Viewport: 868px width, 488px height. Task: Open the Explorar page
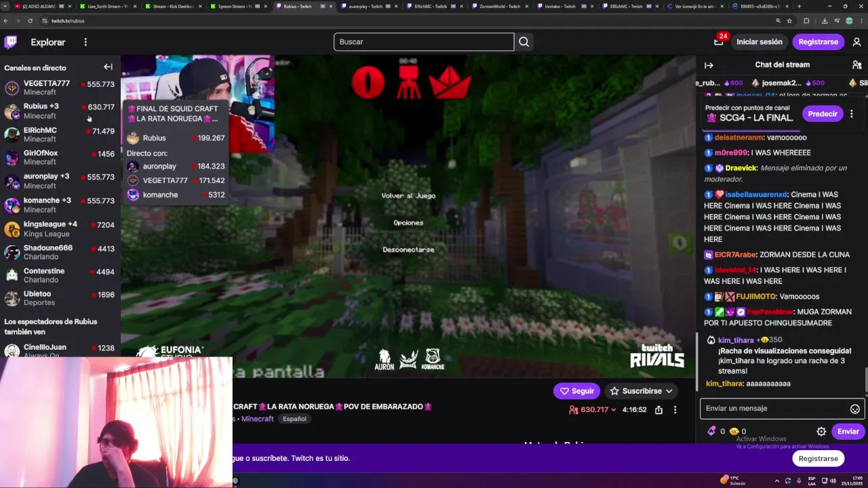click(x=48, y=42)
